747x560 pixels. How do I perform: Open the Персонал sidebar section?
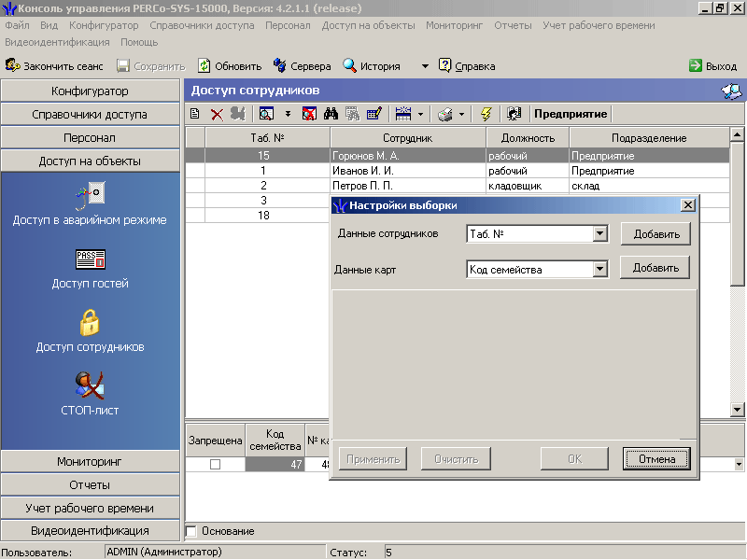coord(90,137)
